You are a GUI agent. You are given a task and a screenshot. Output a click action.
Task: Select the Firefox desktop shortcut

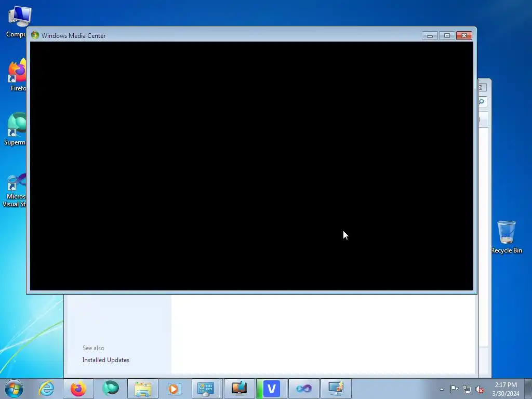coord(17,75)
